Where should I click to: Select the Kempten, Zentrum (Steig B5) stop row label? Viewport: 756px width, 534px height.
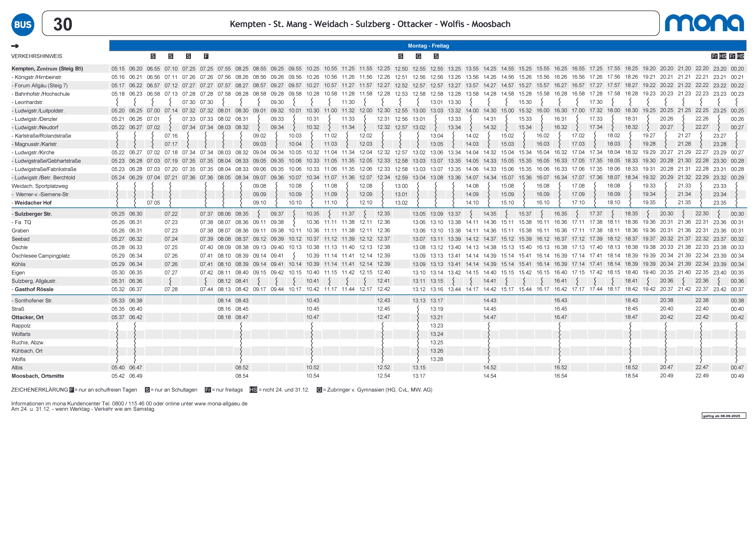coord(47,68)
